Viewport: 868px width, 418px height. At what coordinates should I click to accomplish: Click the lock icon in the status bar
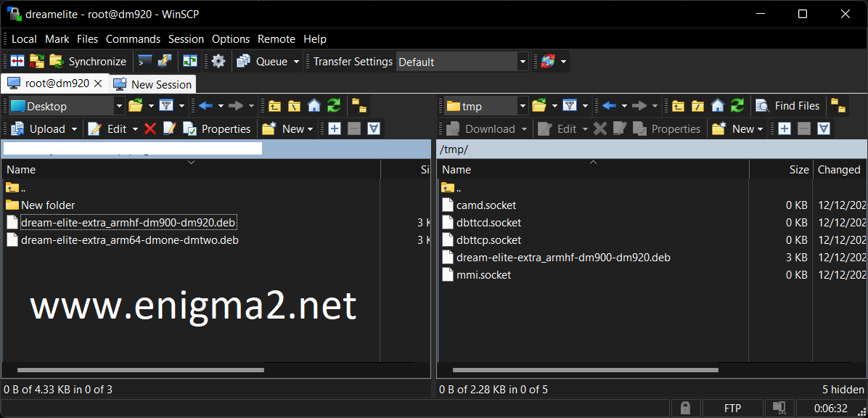click(x=685, y=408)
